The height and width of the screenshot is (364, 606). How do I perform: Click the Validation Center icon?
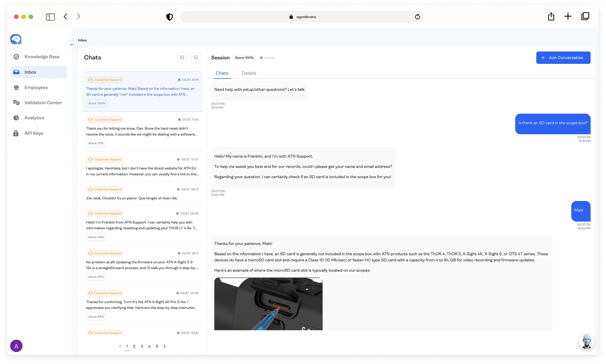point(16,103)
